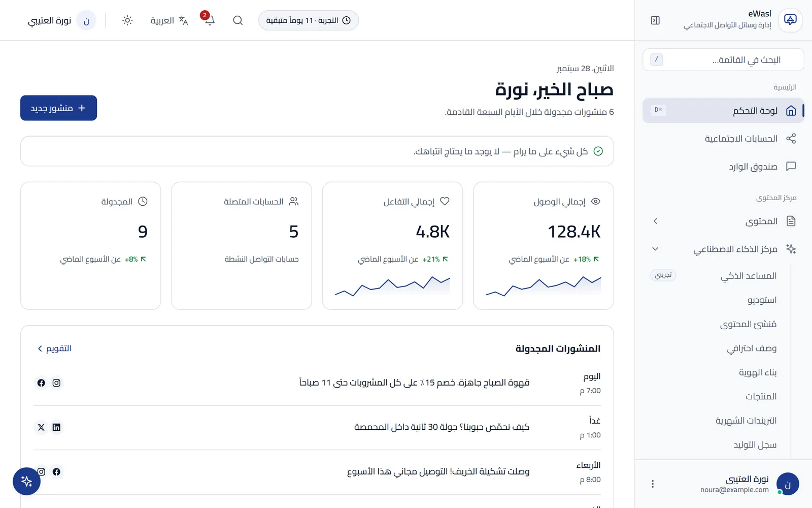Click LinkedIn icon on كيف نحمّص حبوبنا post
The height and width of the screenshot is (508, 812).
point(56,428)
